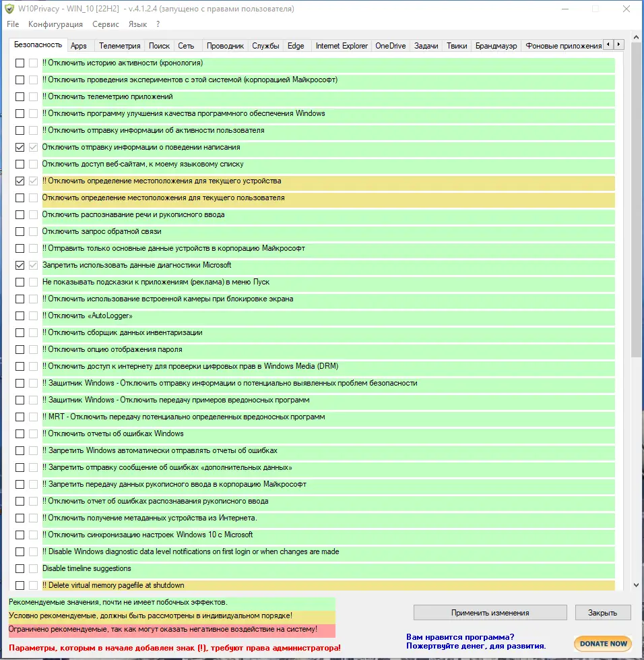The height and width of the screenshot is (660, 644).
Task: Enable 'Отключить историю активности' first checkbox
Action: [20, 63]
